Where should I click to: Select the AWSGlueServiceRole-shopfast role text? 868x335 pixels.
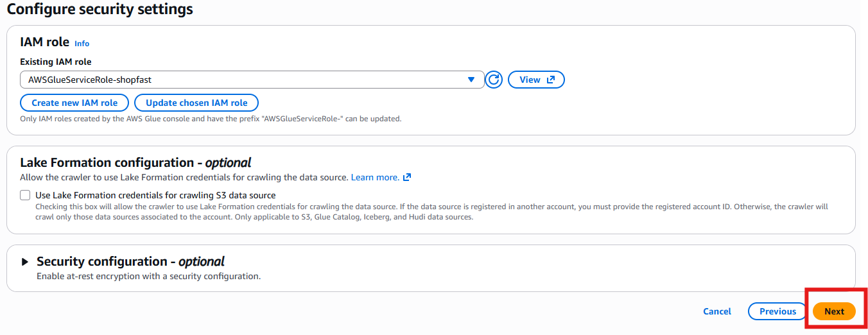[x=90, y=80]
